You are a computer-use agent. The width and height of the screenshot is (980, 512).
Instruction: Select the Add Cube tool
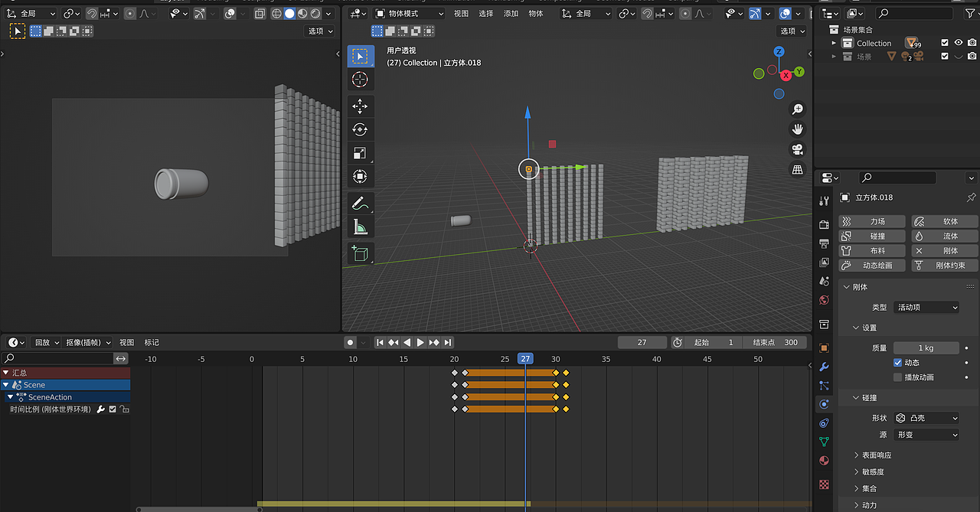[x=361, y=253]
